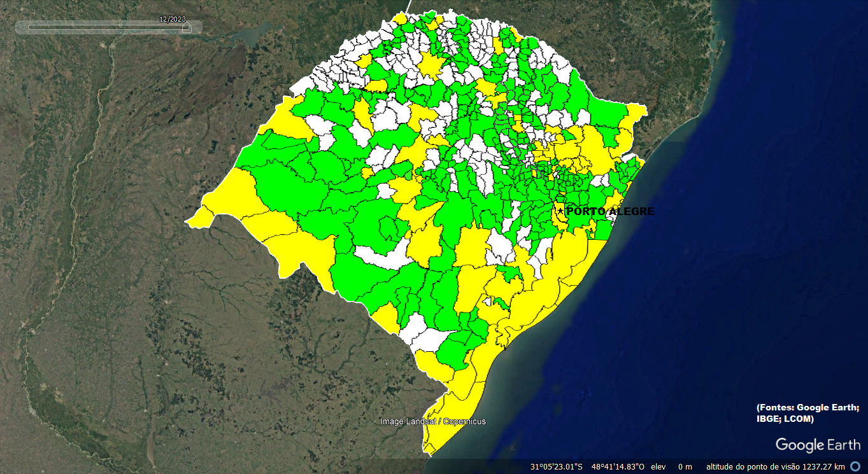Click the dark blue ocean area
This screenshot has height=474, width=868.
[732, 254]
